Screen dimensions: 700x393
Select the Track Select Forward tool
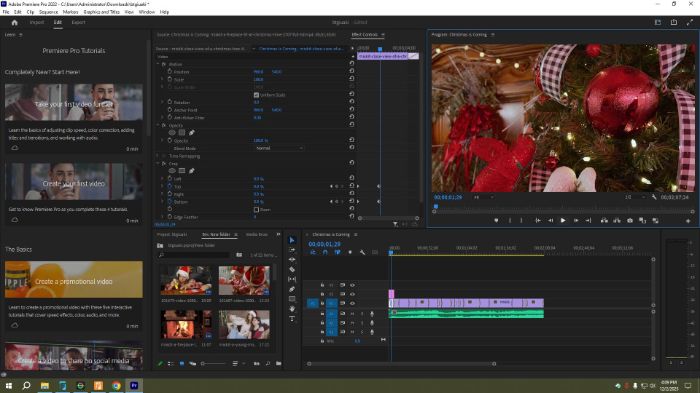pos(292,250)
